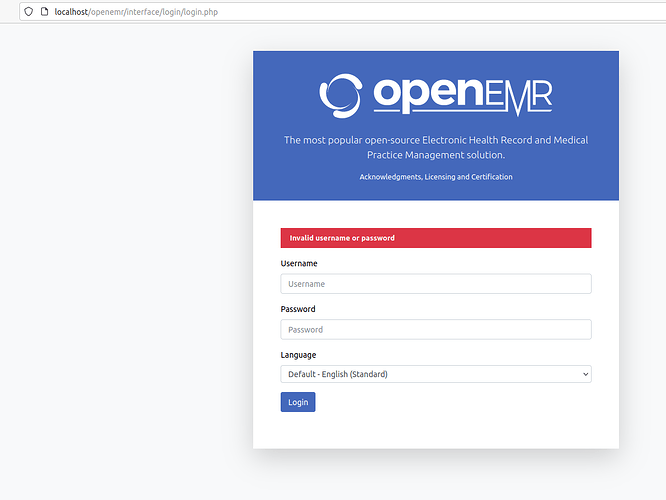Click the OpenEMR logo

pyautogui.click(x=436, y=96)
